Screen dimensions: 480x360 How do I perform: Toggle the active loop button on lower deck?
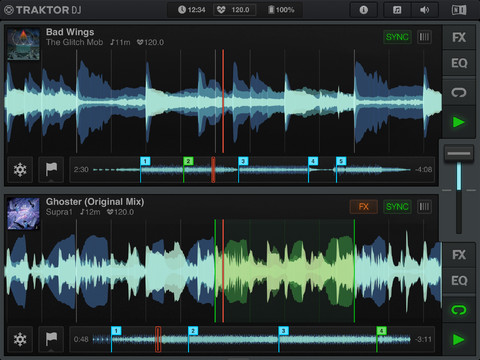tap(459, 310)
